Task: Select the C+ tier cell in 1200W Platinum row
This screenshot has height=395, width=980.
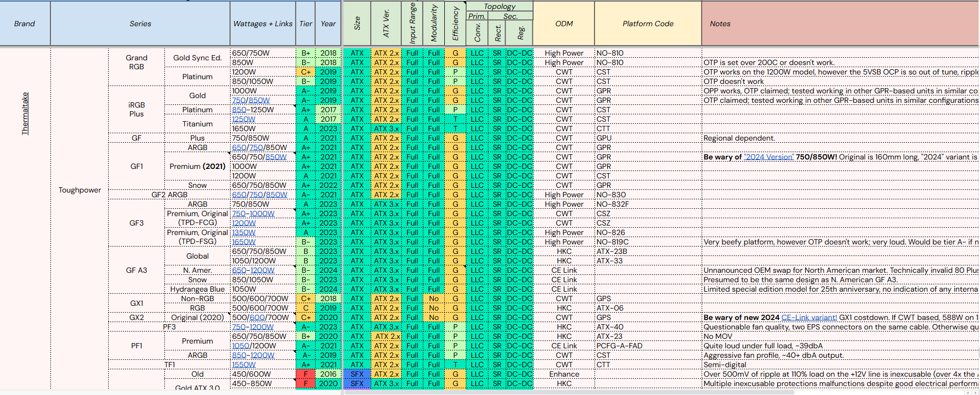Action: click(306, 72)
